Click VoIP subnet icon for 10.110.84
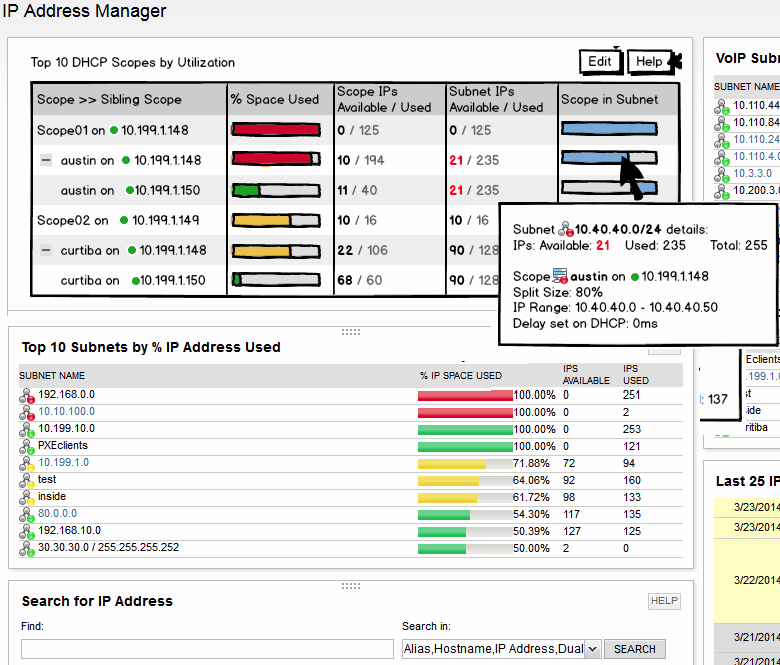Screen dimensions: 780x665 [722, 124]
